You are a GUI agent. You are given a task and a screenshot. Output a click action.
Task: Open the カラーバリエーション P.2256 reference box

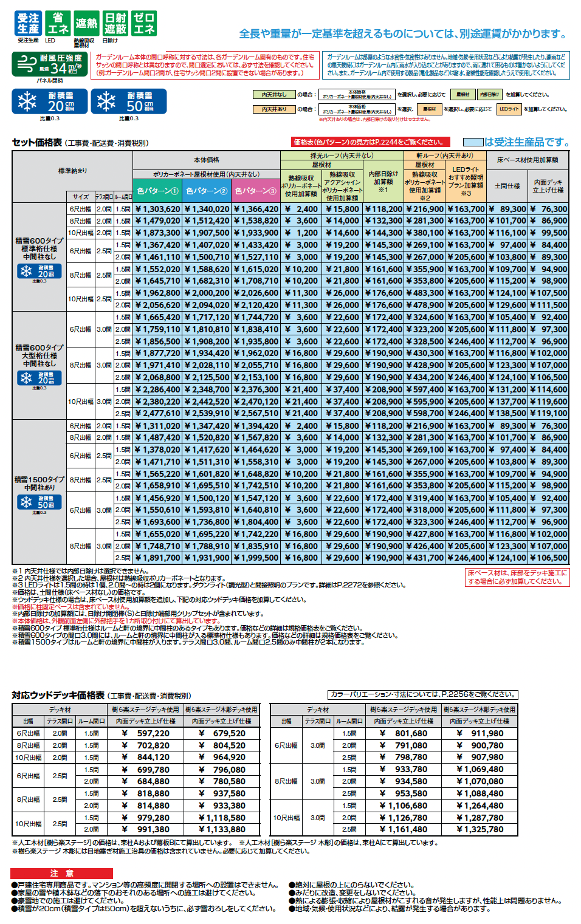(423, 694)
